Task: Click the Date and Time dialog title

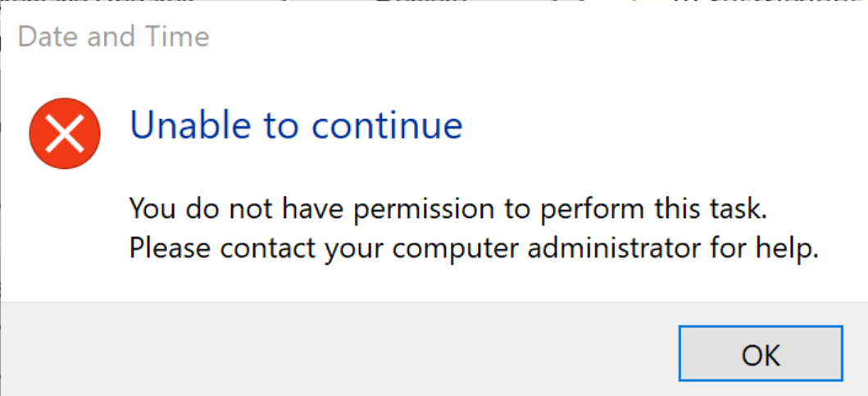Action: tap(113, 37)
